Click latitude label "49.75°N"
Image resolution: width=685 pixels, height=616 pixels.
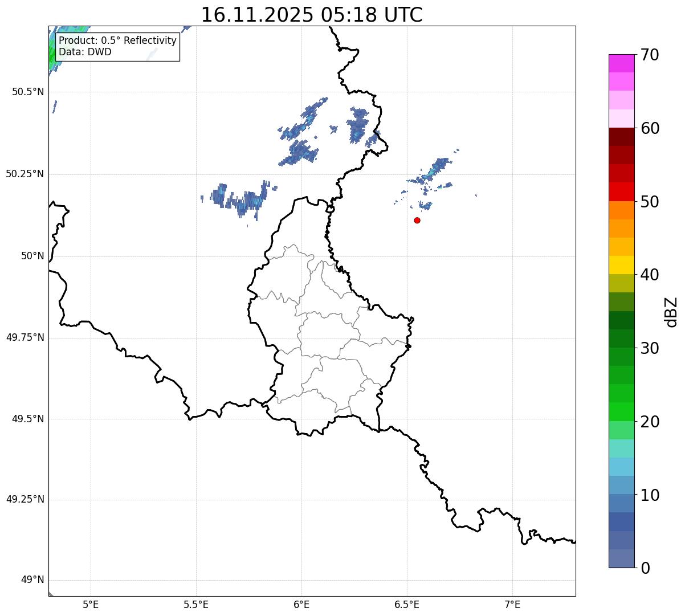point(25,337)
